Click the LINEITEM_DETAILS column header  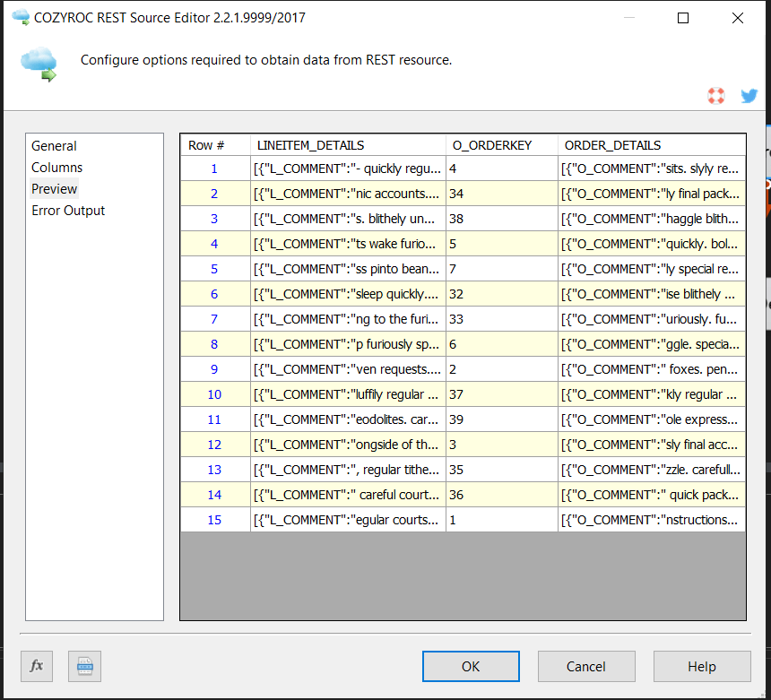point(348,145)
